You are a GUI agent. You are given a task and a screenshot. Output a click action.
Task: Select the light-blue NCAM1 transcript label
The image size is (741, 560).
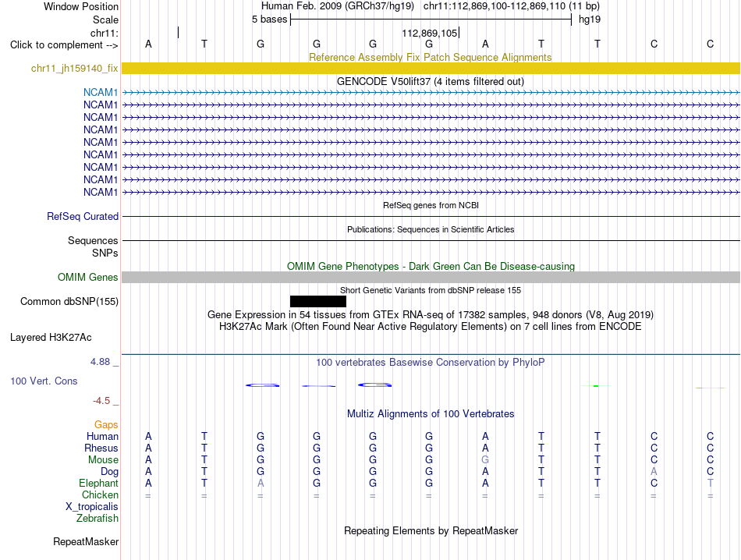pyautogui.click(x=100, y=92)
